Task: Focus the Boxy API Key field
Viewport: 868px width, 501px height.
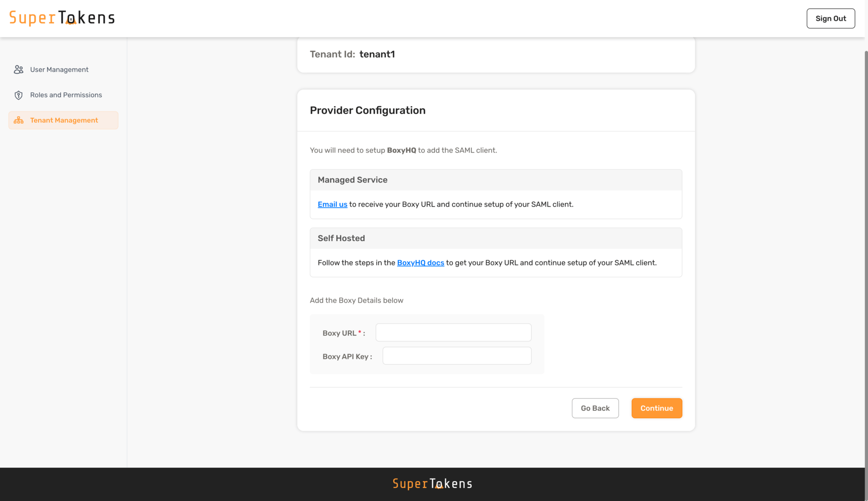Action: point(456,356)
